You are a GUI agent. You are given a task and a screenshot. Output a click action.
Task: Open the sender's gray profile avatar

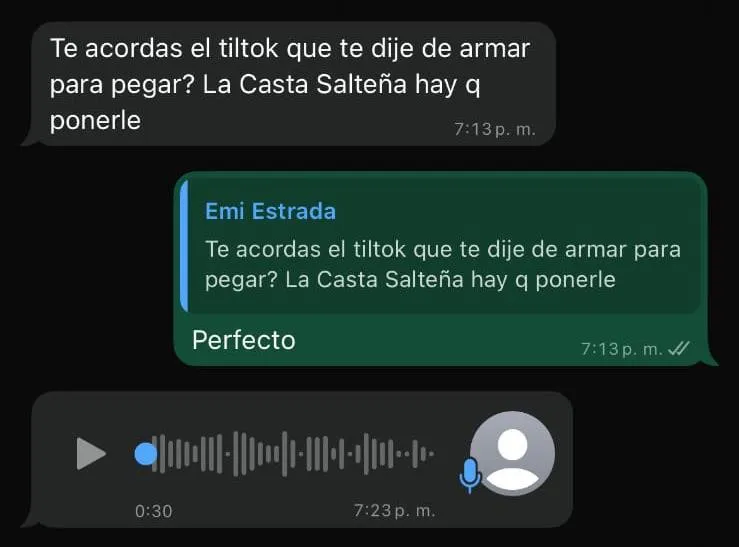(x=512, y=453)
